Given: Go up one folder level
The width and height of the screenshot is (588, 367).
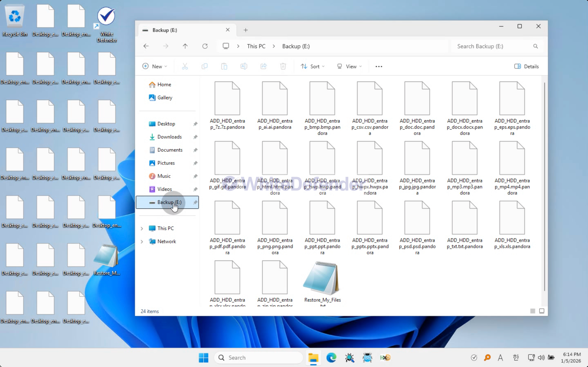Looking at the screenshot, I should 185,46.
